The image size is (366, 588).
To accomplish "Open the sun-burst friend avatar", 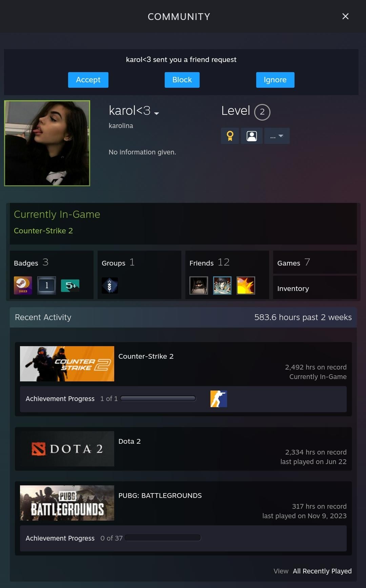I will pyautogui.click(x=246, y=285).
